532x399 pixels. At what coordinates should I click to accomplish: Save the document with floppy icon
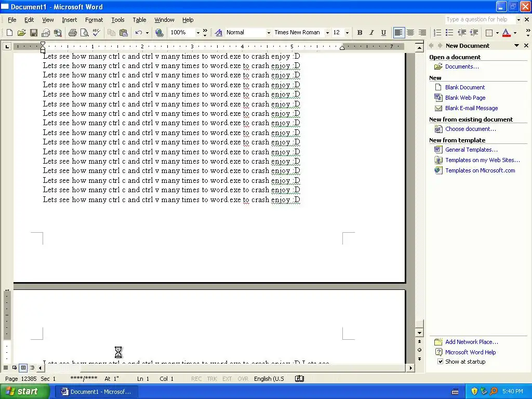coord(34,33)
